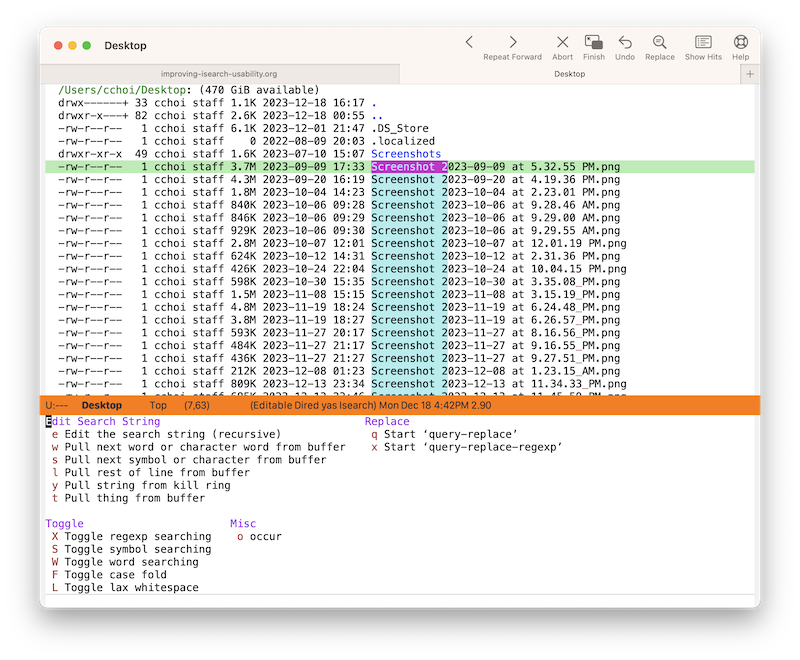Image resolution: width=800 pixels, height=660 pixels.
Task: Click 'U:---' status in mode line
Action: 57,405
